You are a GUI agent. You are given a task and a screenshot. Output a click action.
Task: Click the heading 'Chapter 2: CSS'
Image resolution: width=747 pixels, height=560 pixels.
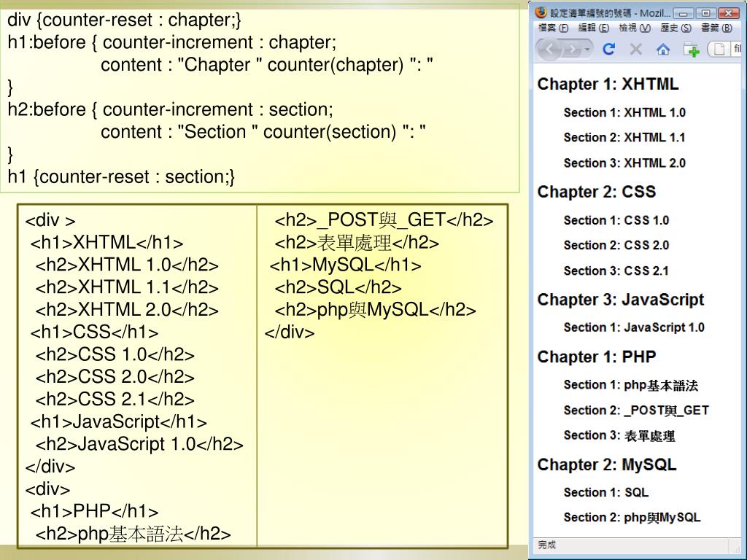point(597,192)
